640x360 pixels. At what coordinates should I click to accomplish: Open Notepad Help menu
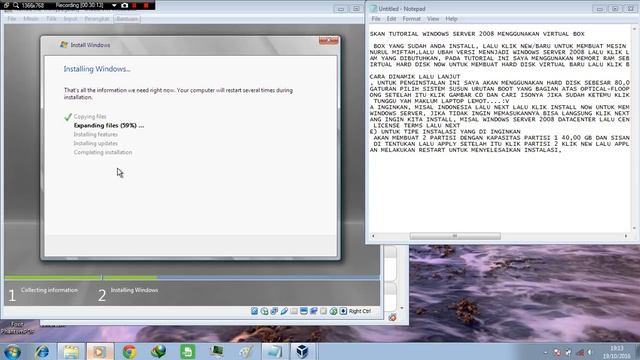[x=451, y=19]
